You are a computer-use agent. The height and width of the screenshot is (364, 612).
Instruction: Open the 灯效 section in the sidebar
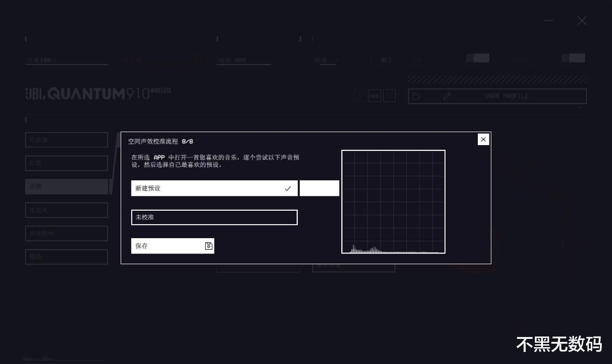click(66, 163)
